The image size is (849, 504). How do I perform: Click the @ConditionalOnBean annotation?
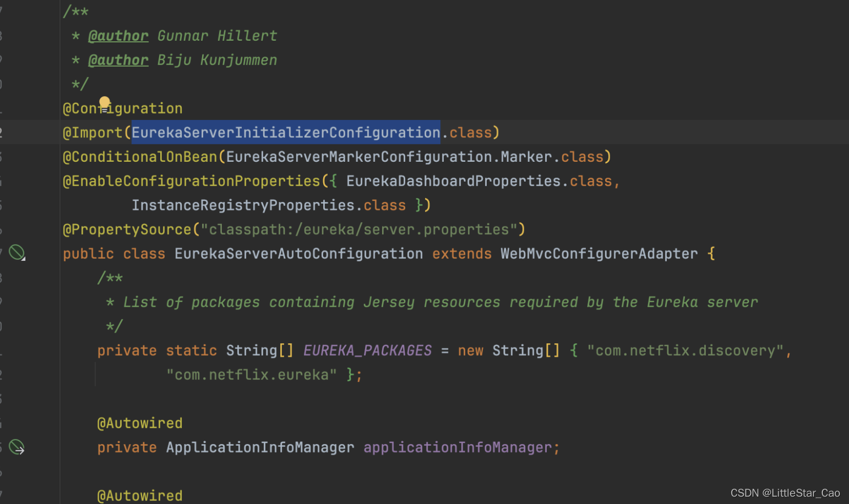(140, 157)
